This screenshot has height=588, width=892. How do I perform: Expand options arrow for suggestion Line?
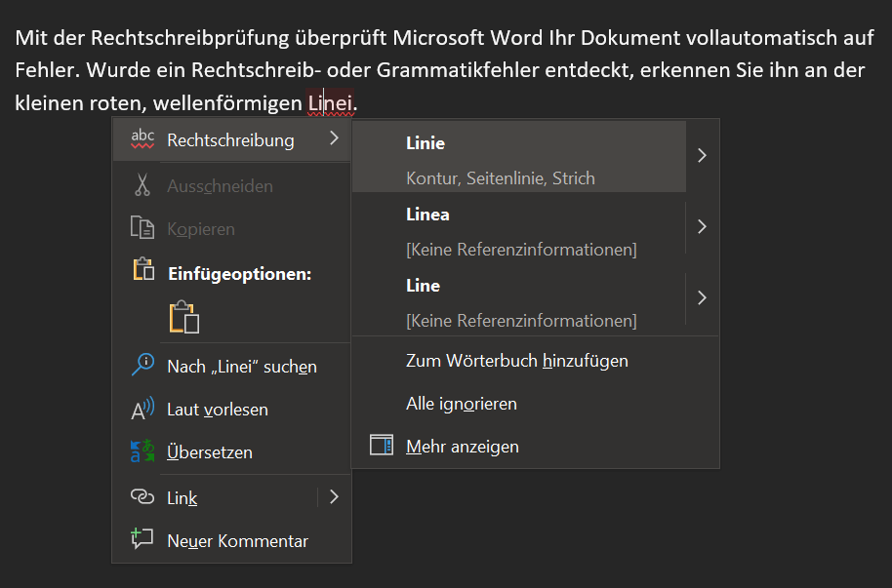tap(702, 298)
